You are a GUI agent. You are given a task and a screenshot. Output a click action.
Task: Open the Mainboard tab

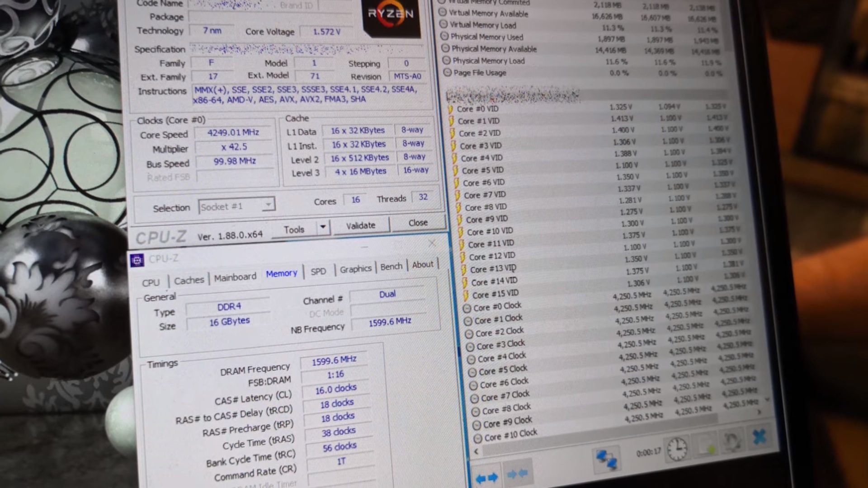235,277
